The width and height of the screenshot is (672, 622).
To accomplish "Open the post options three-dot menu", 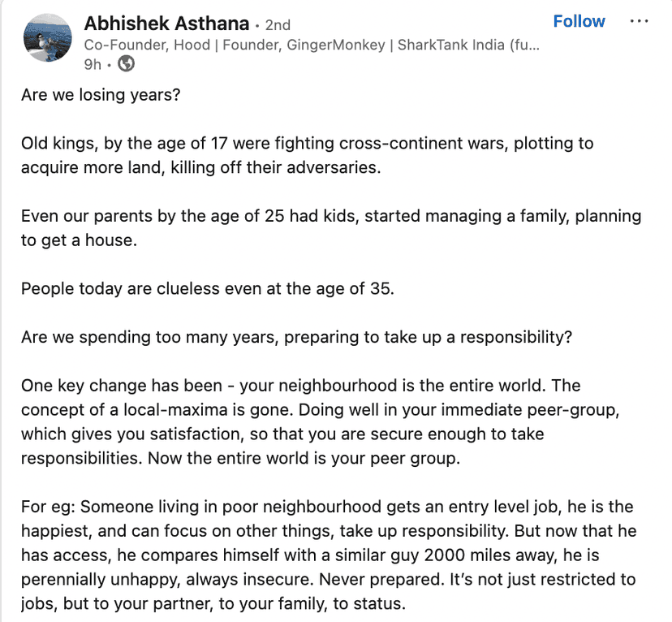I will [x=640, y=22].
